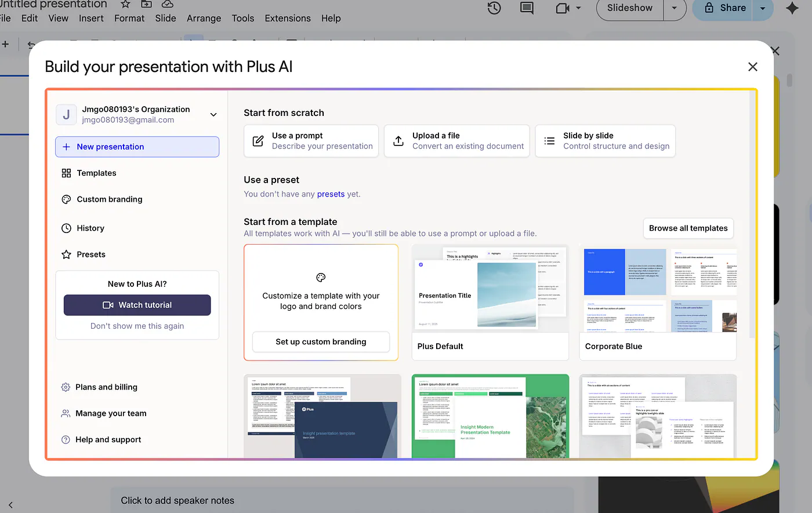Click Watch tutorial button
The height and width of the screenshot is (513, 812).
[137, 305]
